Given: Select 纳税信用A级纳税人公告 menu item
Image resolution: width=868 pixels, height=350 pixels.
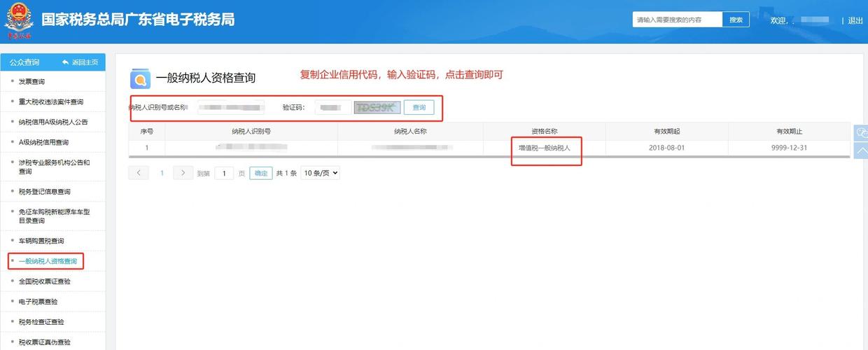Looking at the screenshot, I should click(53, 122).
